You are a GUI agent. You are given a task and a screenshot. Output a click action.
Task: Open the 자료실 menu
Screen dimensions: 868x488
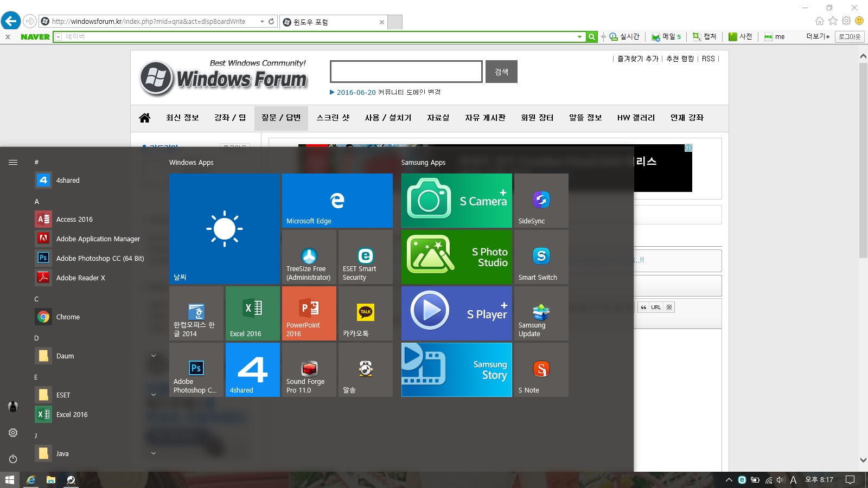click(x=438, y=118)
